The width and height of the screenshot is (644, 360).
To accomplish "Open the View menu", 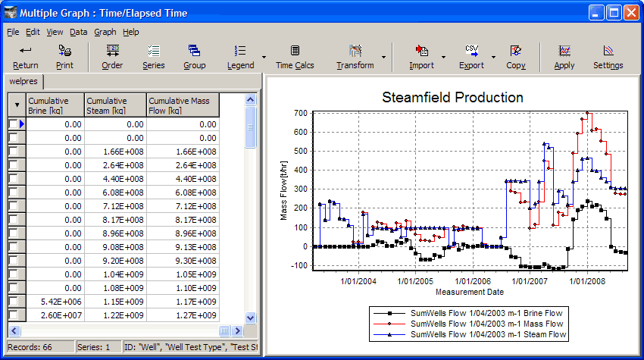I will click(x=55, y=32).
